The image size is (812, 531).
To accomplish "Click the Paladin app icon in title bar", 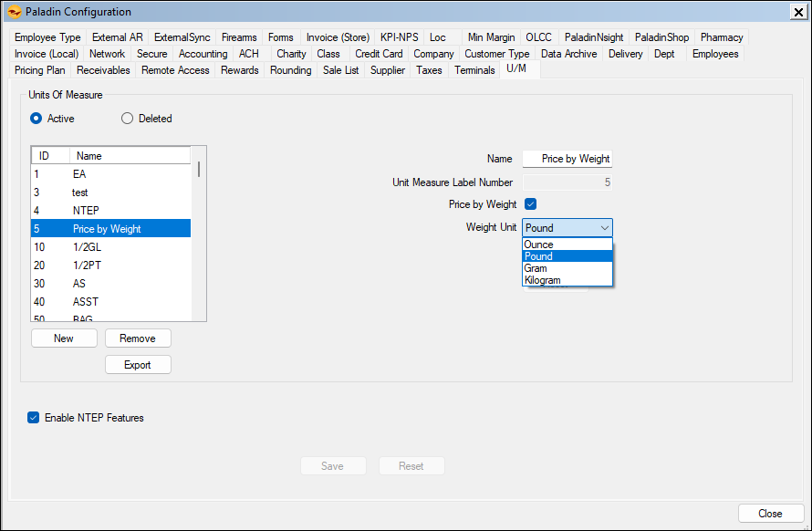I will pyautogui.click(x=14, y=12).
